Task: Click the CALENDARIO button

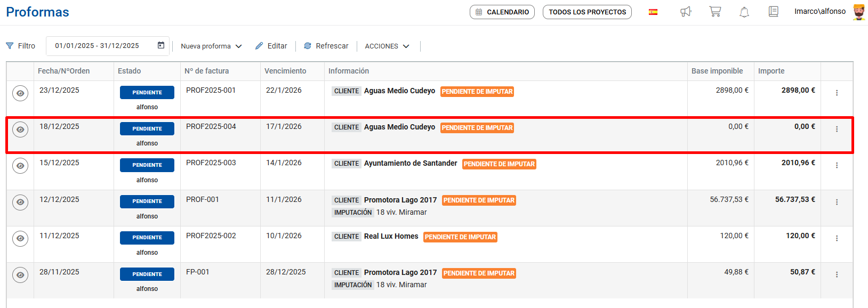Action: tap(502, 12)
